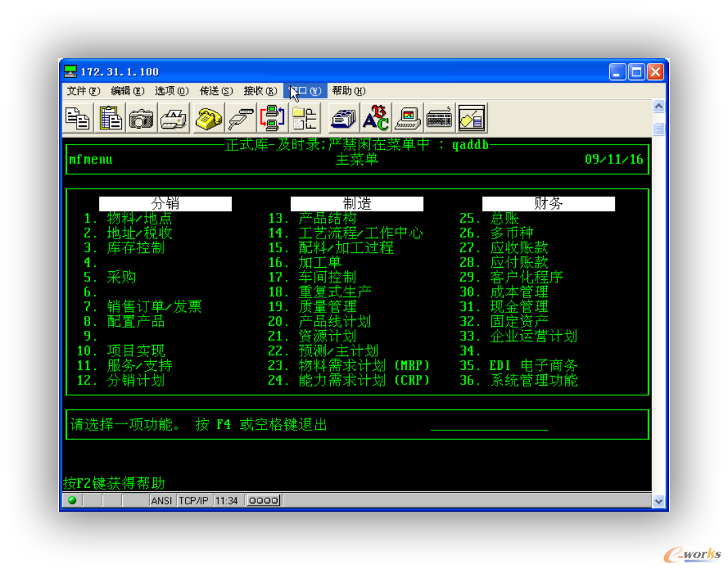Click menu item 15. 配料/加工过程
The width and height of the screenshot is (728, 570).
pyautogui.click(x=331, y=248)
